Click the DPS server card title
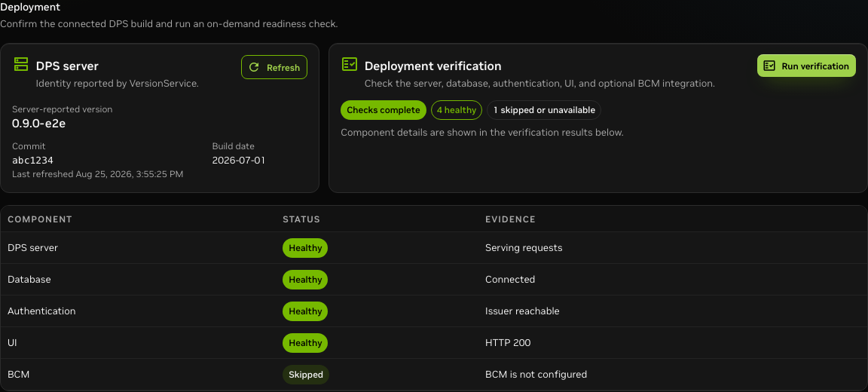This screenshot has height=392, width=868. (x=67, y=66)
